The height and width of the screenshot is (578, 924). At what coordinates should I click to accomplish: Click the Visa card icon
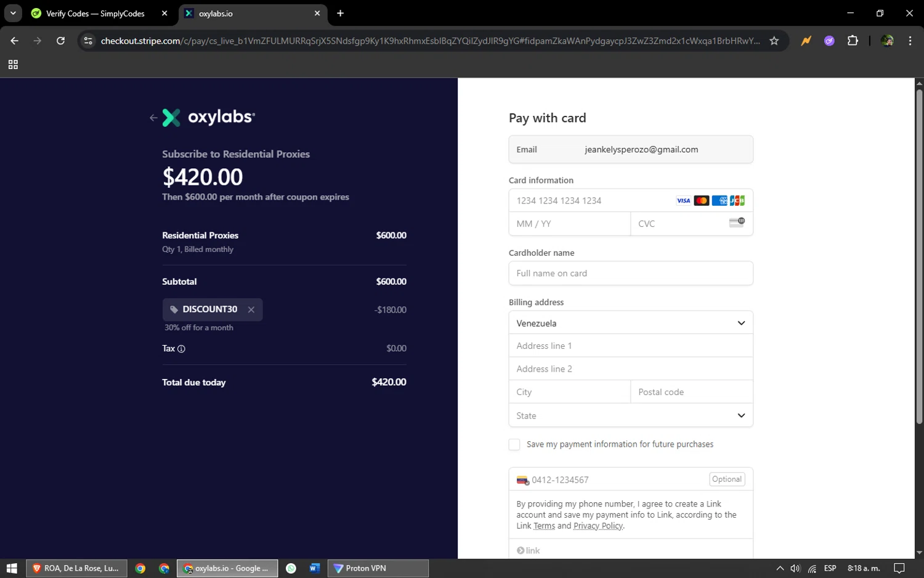click(x=683, y=201)
